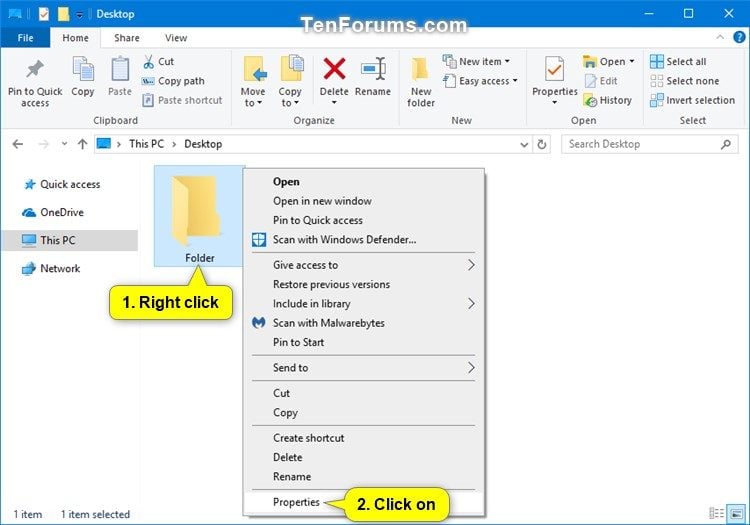This screenshot has width=750, height=525.
Task: Collapse the ribbon with the chevron
Action: (x=720, y=37)
